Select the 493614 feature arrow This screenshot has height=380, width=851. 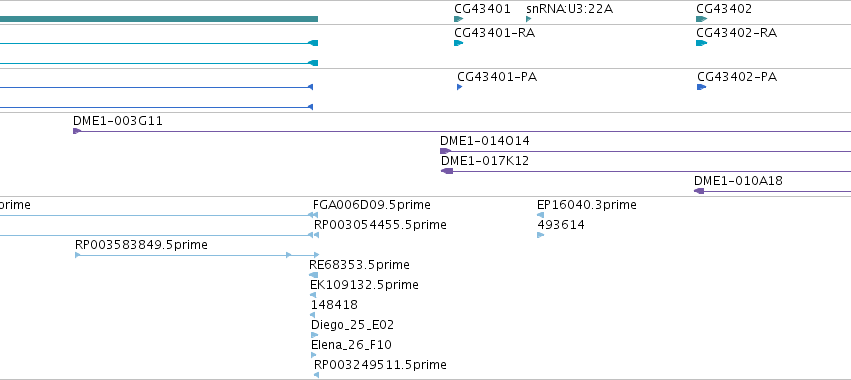coord(540,235)
